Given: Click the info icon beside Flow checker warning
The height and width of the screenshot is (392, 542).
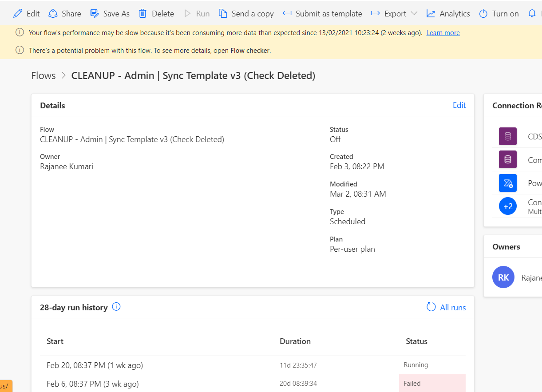Looking at the screenshot, I should click(20, 50).
